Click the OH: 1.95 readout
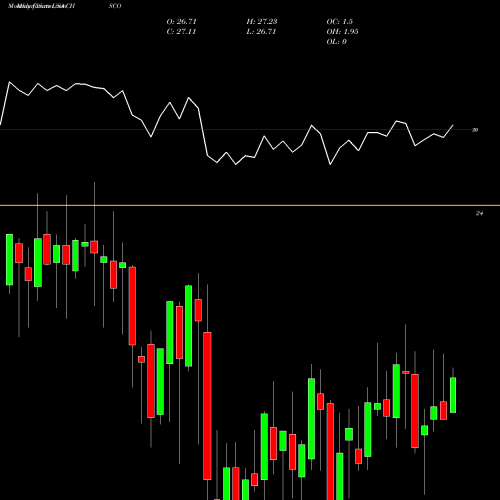This screenshot has width=500, height=500. (x=342, y=32)
